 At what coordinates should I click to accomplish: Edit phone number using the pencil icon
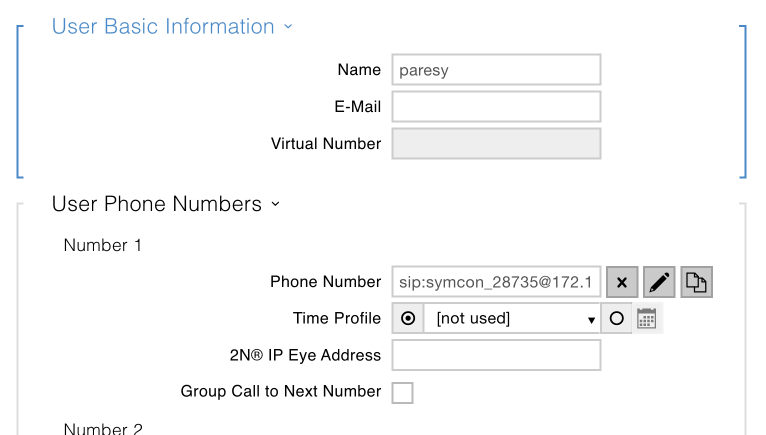tap(659, 283)
